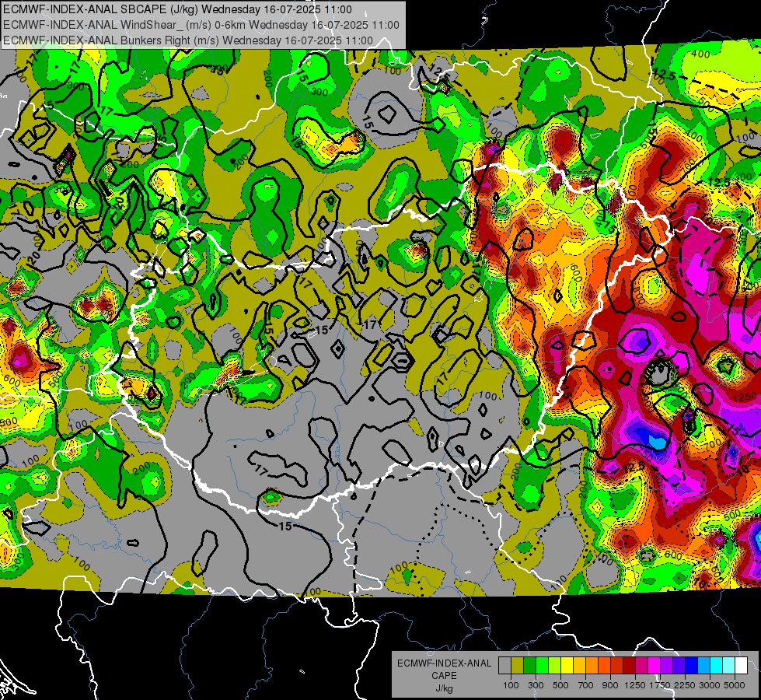Pick the pure blue legend swatch
Viewport: 761px width, 700px height.
point(691,666)
